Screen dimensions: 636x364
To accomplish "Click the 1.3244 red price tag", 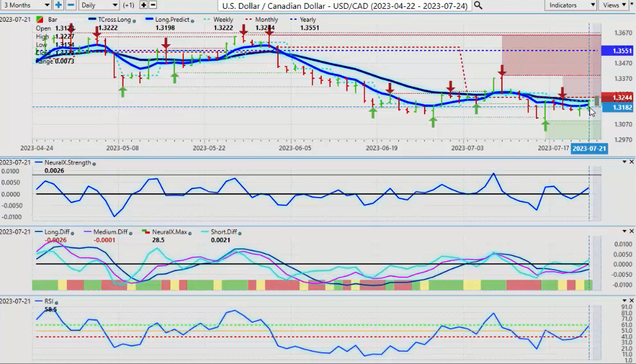I will tap(616, 97).
